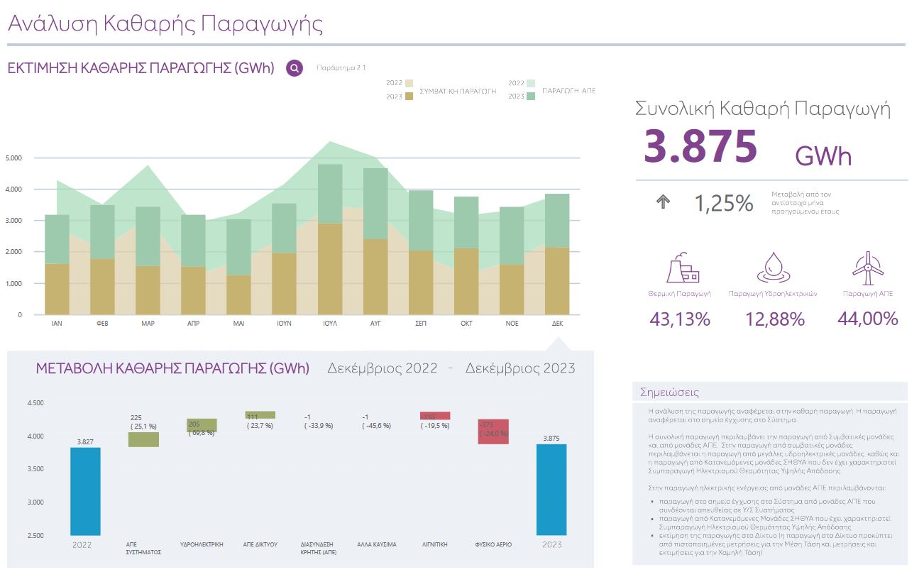Screen dimensions: 924x577
Task: Click the upward arrow next to 1,25%
Action: 663,202
